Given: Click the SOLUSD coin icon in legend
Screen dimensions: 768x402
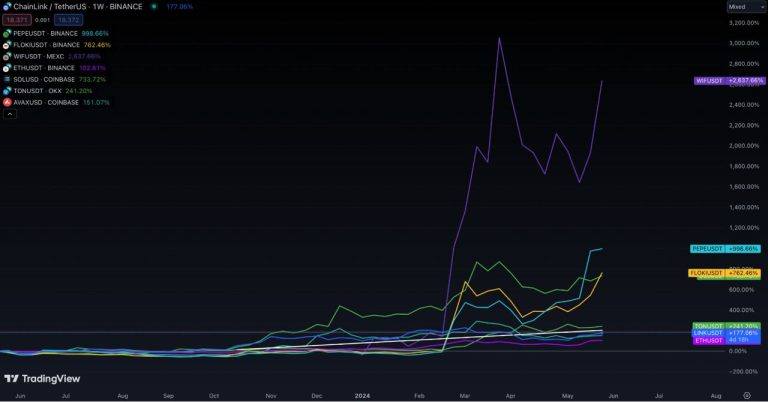Looking at the screenshot, I should [7, 79].
